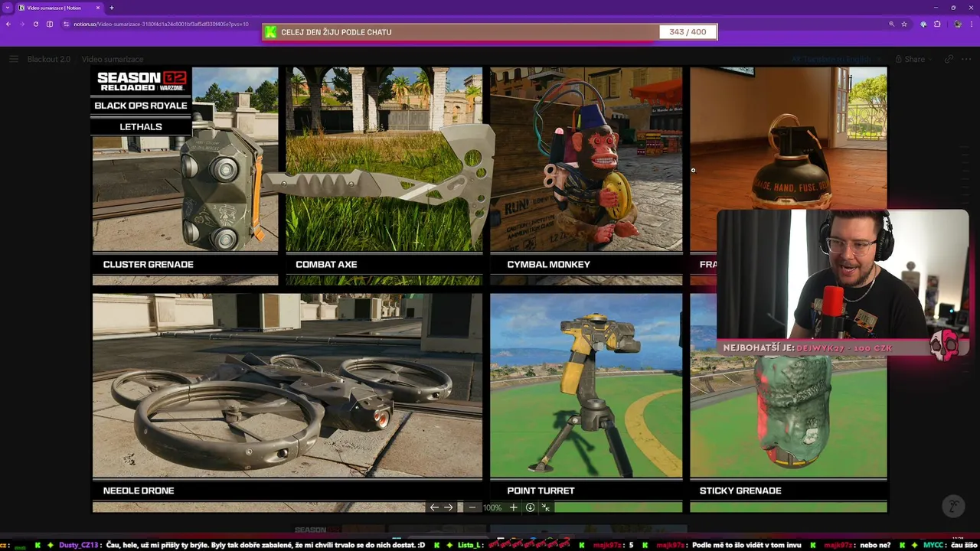Open site information icon in address bar
980x551 pixels.
(x=67, y=24)
